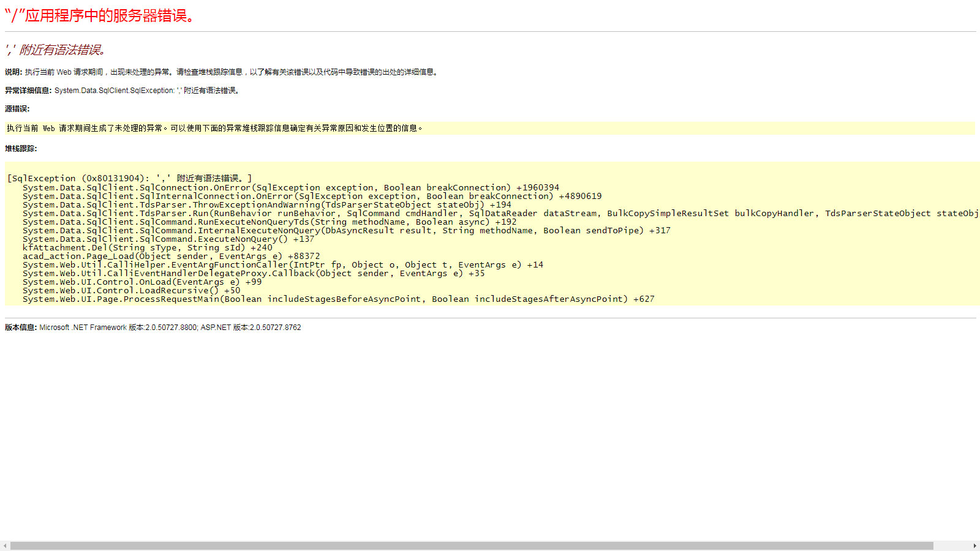Click the italic syntax error subtitle
The image size is (980, 551).
click(x=56, y=50)
